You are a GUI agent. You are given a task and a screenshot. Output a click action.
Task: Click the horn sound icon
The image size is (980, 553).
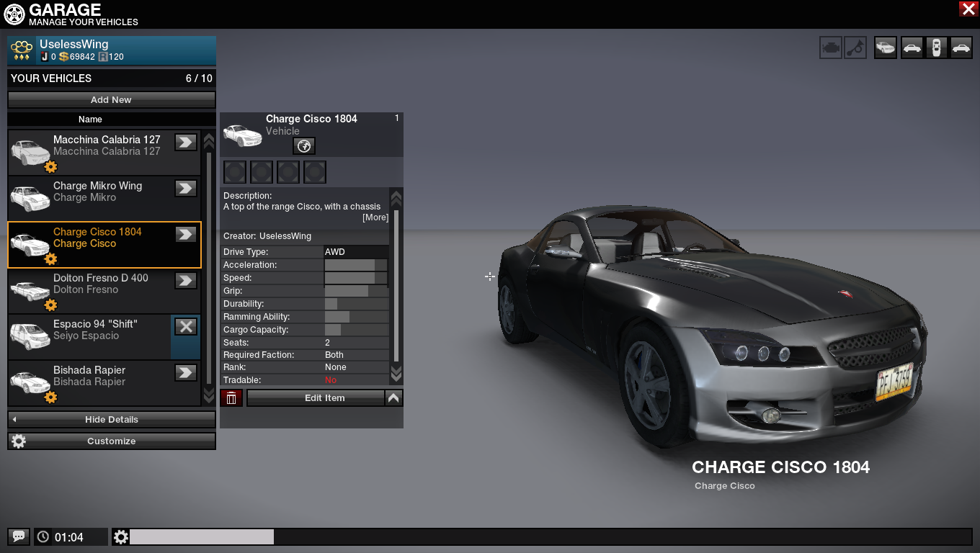click(x=855, y=48)
